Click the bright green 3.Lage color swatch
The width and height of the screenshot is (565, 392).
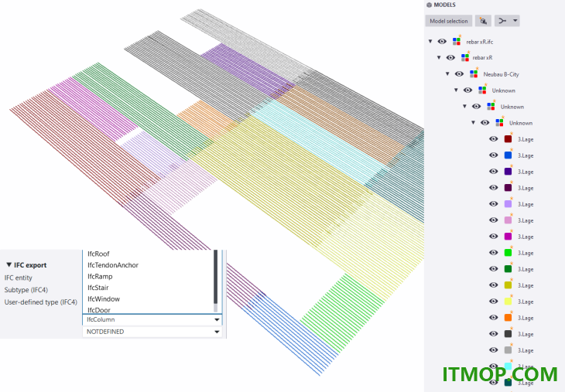point(508,253)
